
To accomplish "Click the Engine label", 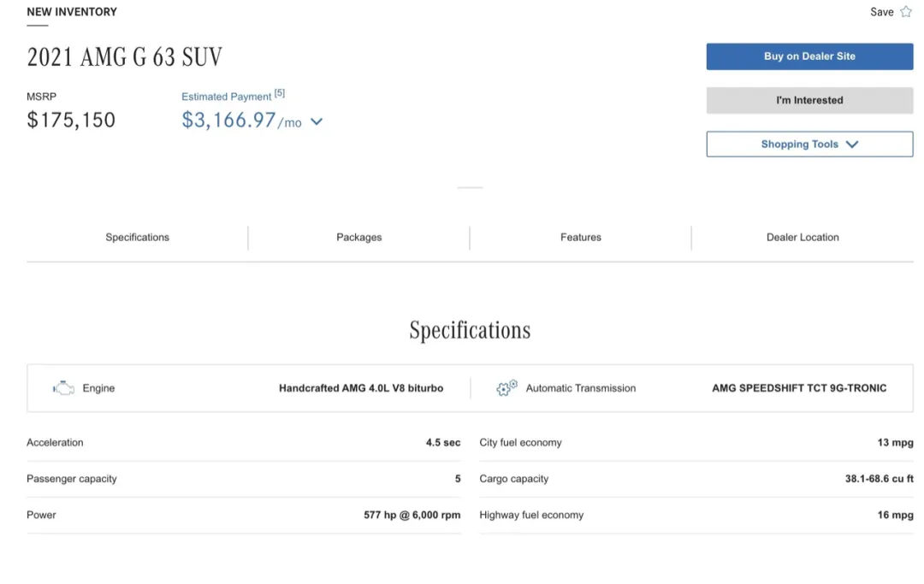I will 98,388.
